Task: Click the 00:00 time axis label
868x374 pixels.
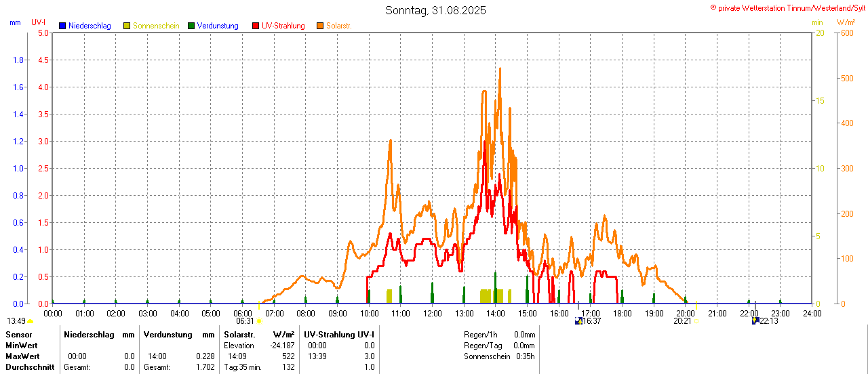Action: 53,313
